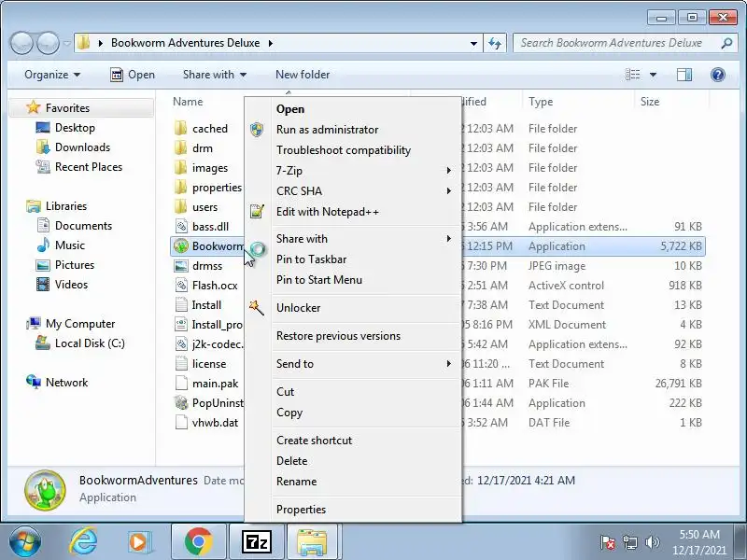Open the change view options dropdown arrow
The height and width of the screenshot is (560, 747).
[x=653, y=75]
